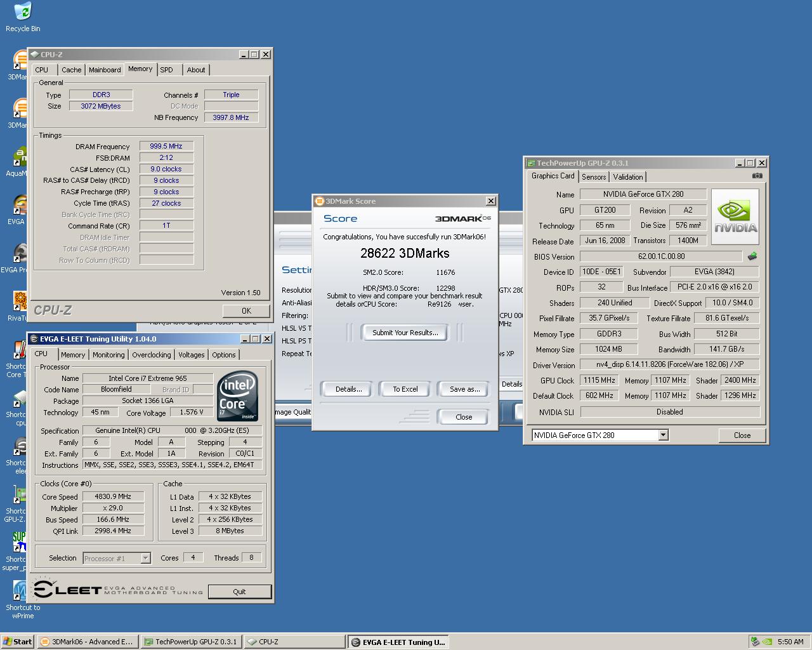Click the Core Speed value 4830.9 MHz
The height and width of the screenshot is (650, 812).
(113, 496)
